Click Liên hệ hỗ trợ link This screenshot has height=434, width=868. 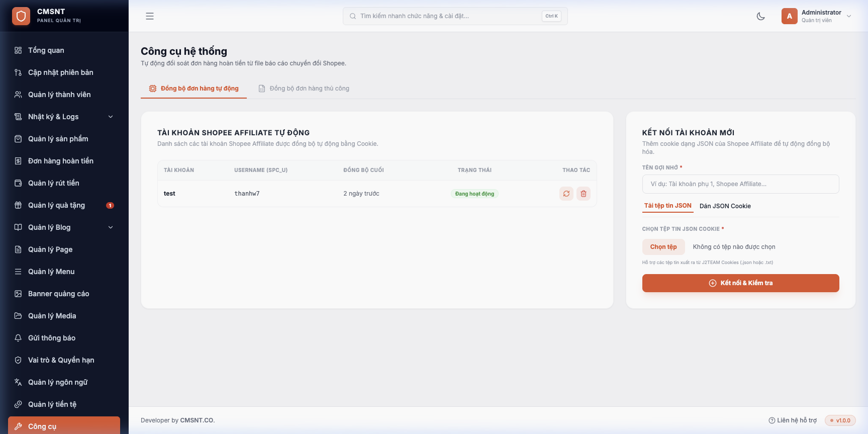793,420
